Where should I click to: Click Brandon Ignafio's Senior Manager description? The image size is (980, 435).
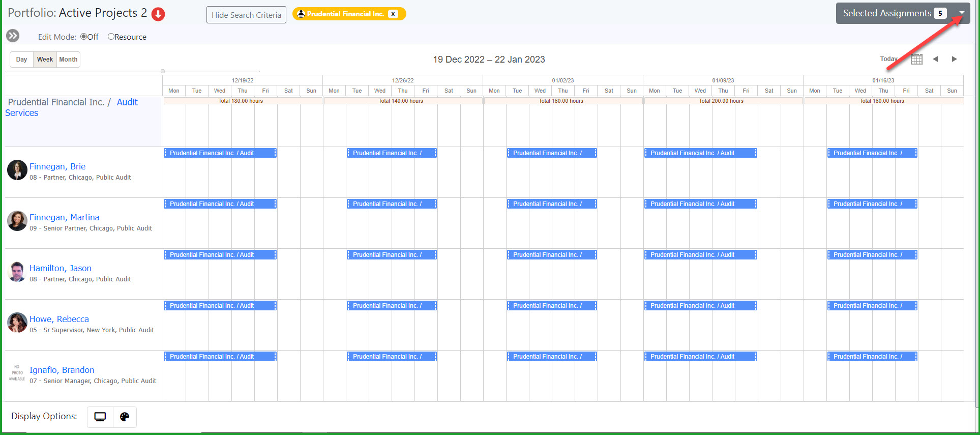93,381
